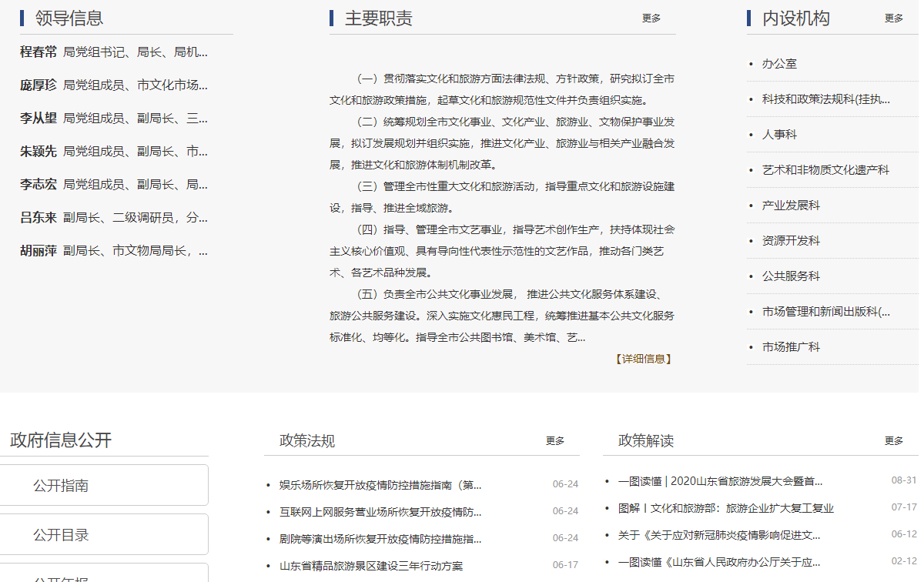
Task: Click 更多 beside 内设机构 heading
Action: (x=893, y=18)
